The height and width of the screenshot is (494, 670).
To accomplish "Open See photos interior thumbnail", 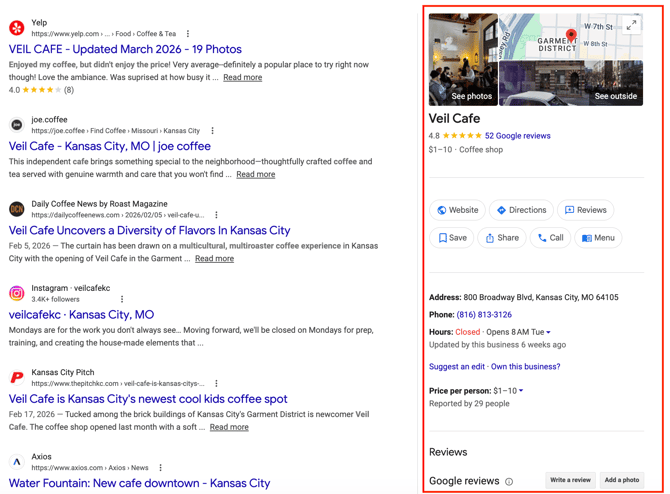I will pos(463,59).
